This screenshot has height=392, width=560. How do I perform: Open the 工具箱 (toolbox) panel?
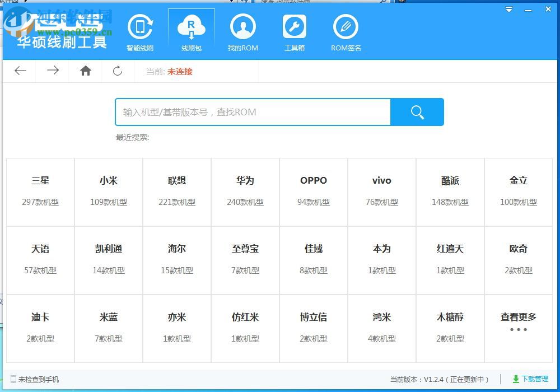pos(295,31)
